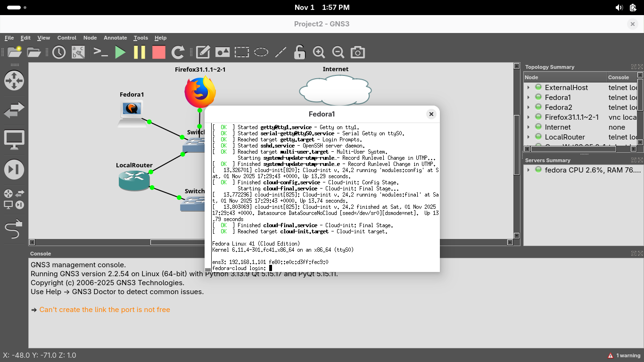Viewport: 644px width, 362px height.
Task: Open the Annotate menu
Action: [115, 38]
